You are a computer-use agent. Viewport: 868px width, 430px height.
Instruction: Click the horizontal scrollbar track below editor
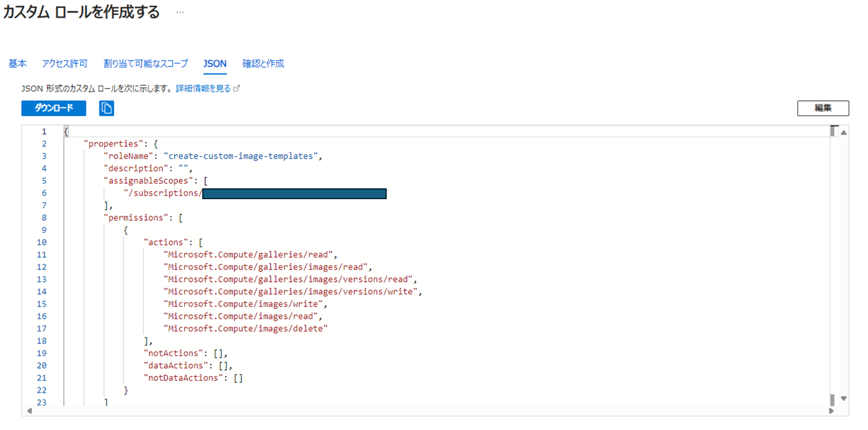(x=430, y=410)
